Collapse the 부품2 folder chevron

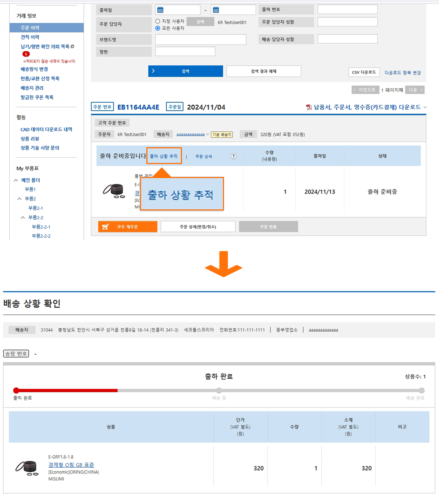pyautogui.click(x=20, y=199)
